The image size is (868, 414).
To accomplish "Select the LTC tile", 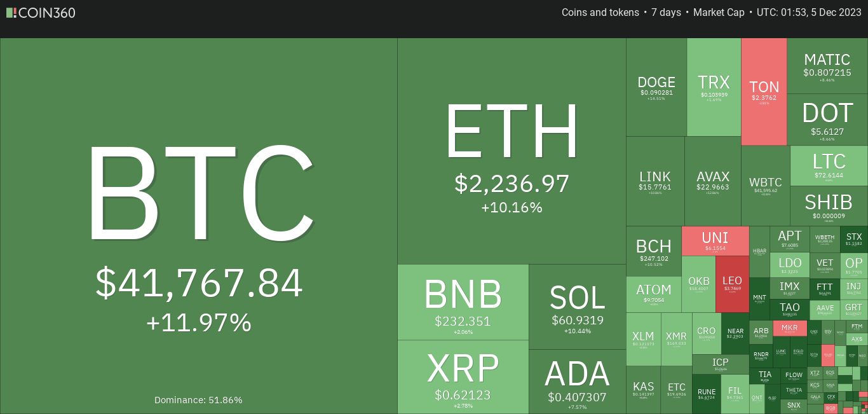I will tap(829, 165).
